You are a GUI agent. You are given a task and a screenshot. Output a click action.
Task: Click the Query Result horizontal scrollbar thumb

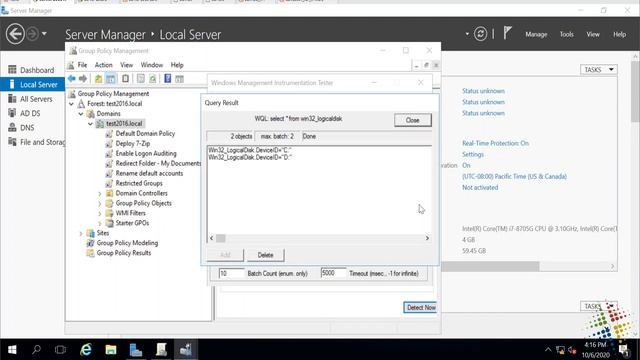tap(220, 238)
